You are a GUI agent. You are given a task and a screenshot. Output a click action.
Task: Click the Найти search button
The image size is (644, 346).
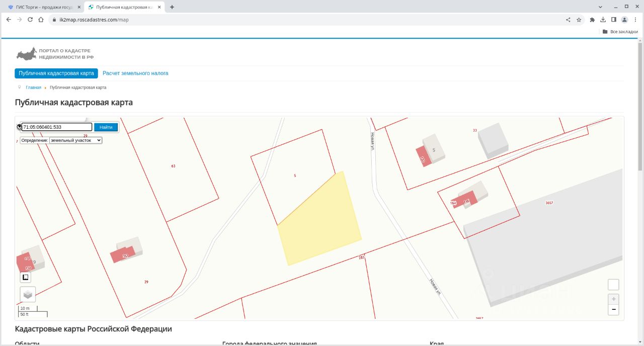point(106,127)
